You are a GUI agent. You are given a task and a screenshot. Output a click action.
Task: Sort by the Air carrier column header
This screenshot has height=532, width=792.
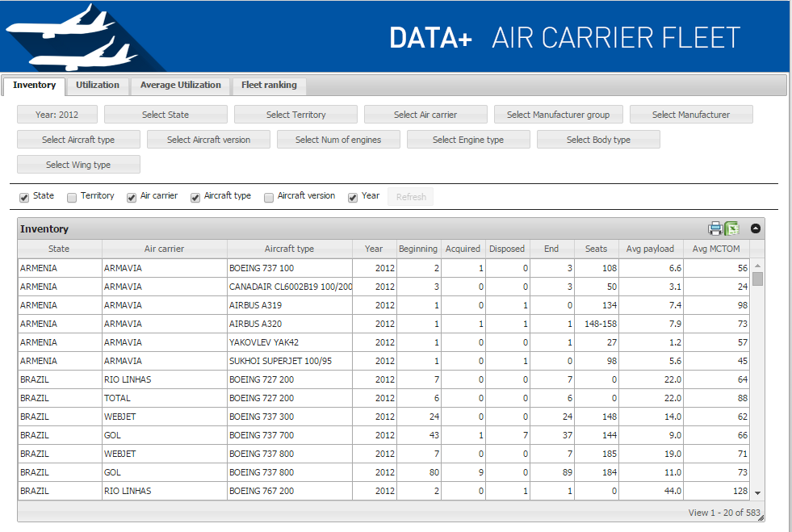(x=165, y=249)
